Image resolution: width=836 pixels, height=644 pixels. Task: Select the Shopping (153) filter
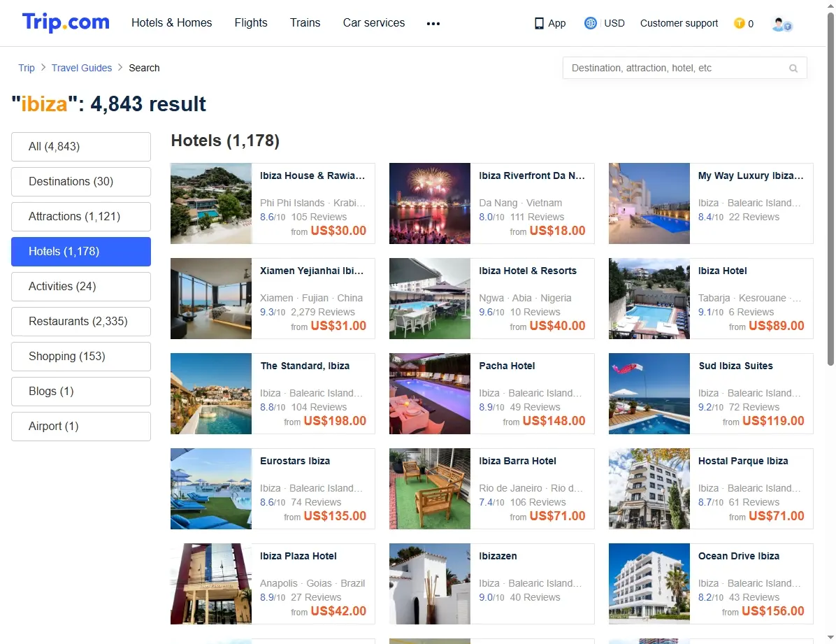81,357
